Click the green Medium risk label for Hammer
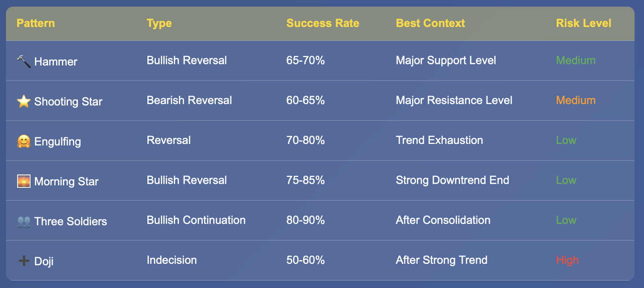 [x=576, y=60]
